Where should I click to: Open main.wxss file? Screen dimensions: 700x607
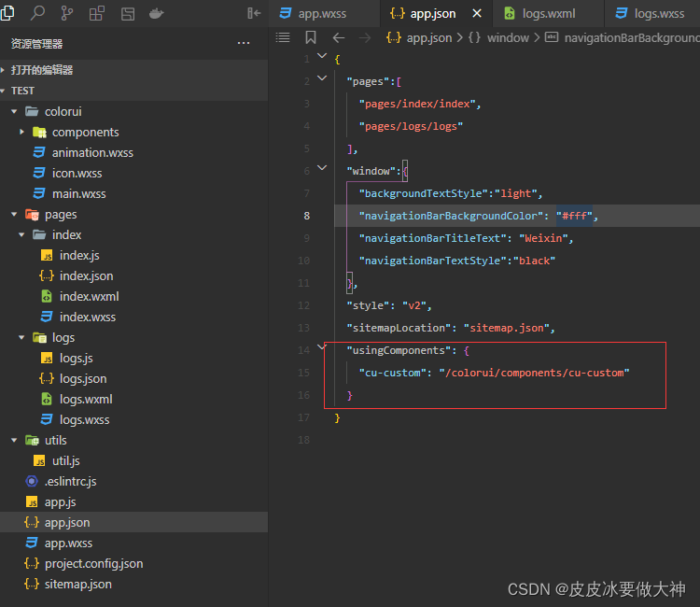click(79, 194)
